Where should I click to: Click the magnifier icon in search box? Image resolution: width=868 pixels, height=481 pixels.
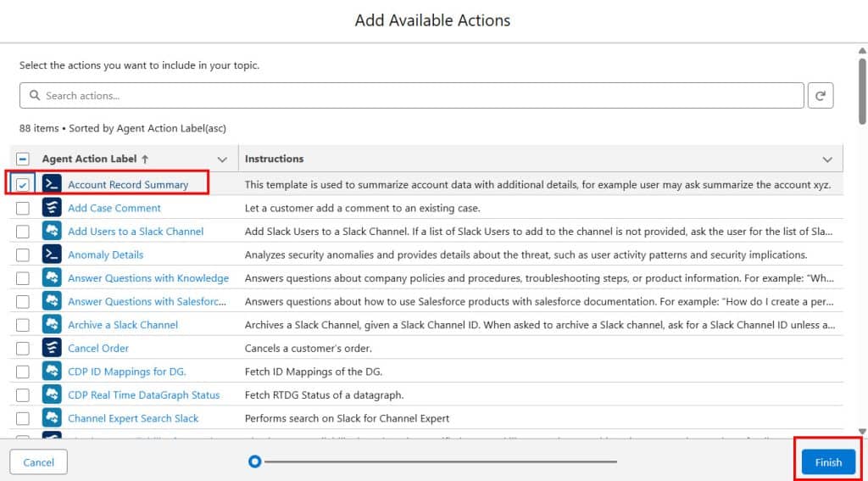34,95
